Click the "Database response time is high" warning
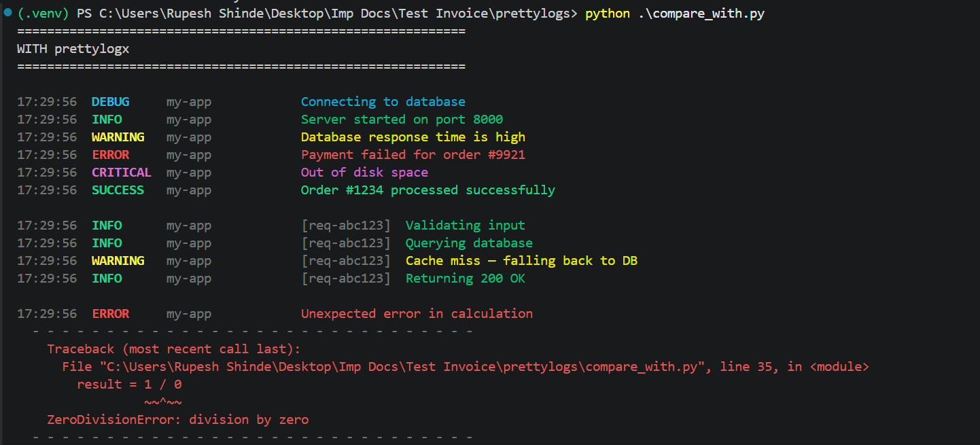Screen dimensions: 980x445 click(413, 137)
